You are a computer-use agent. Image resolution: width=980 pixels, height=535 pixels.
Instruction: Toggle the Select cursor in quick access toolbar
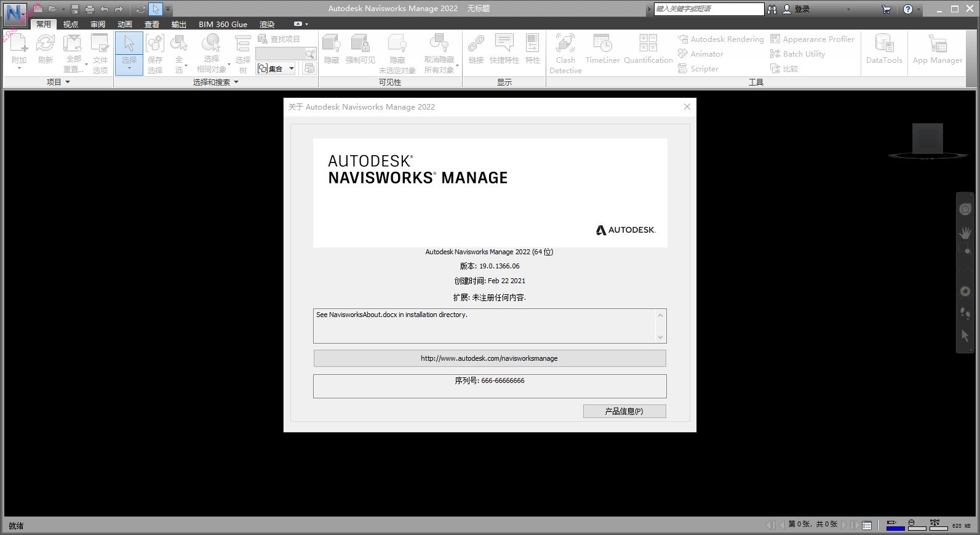[x=156, y=9]
